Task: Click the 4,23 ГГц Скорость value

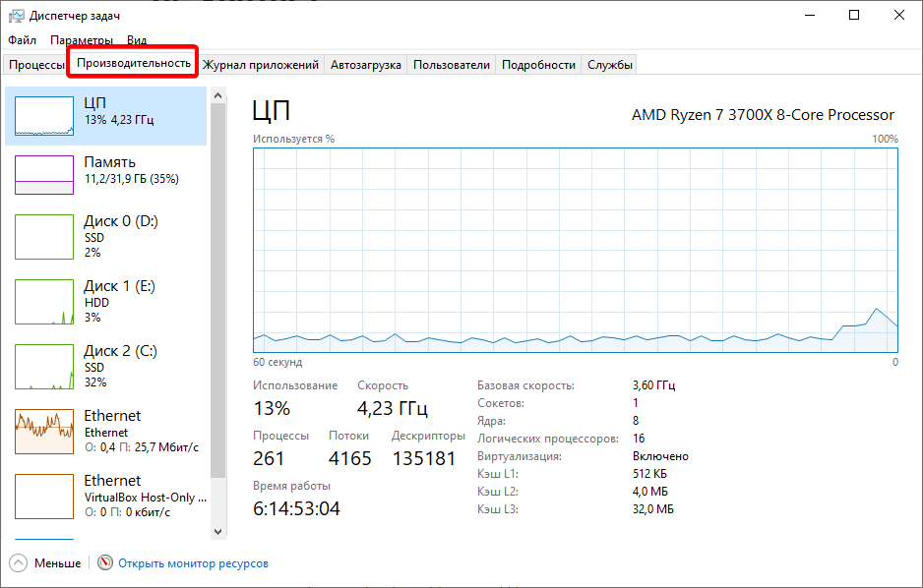Action: 392,408
